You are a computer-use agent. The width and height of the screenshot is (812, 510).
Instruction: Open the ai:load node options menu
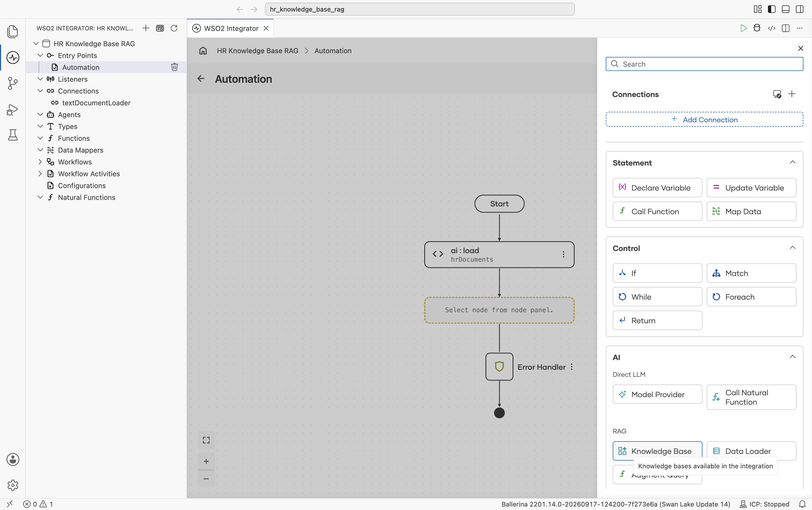tap(563, 254)
